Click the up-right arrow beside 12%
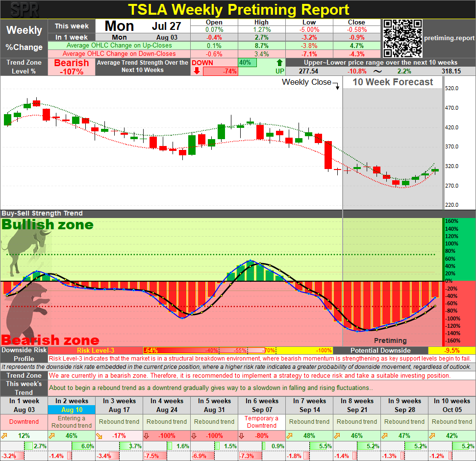 4,436
